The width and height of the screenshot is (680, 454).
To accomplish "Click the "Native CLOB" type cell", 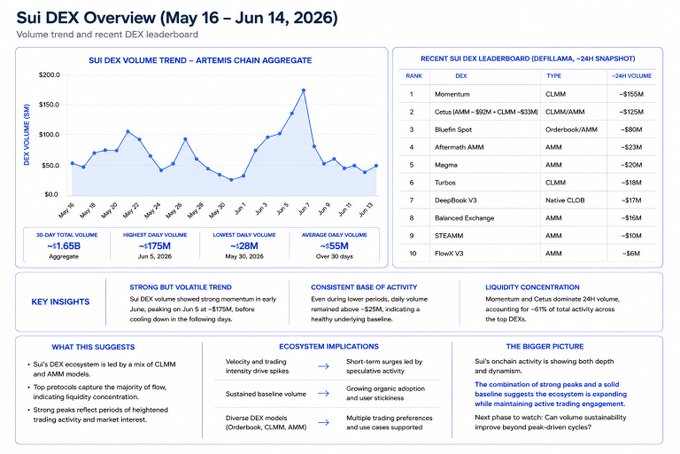I will tap(565, 200).
